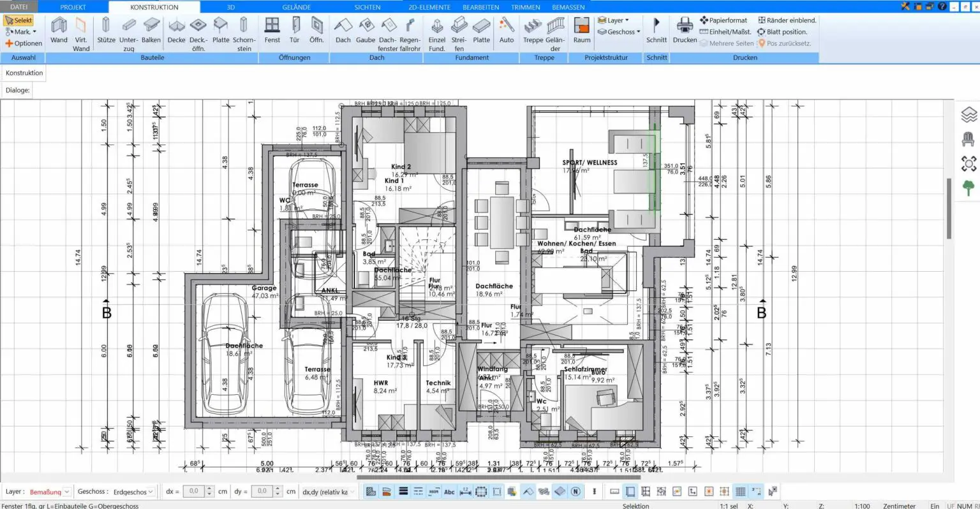
Task: Open the Geschoss dropdown showing Erdgeschoss
Action: [151, 492]
